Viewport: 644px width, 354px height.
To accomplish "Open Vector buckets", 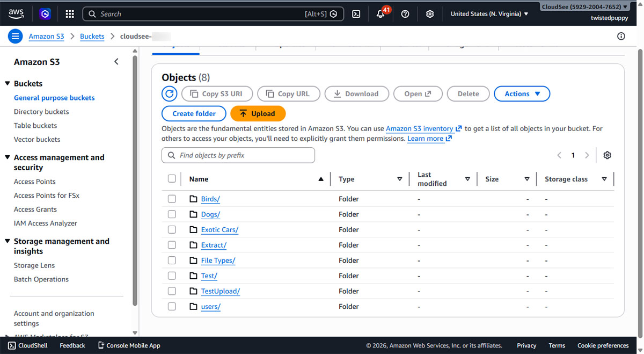I will pos(37,139).
